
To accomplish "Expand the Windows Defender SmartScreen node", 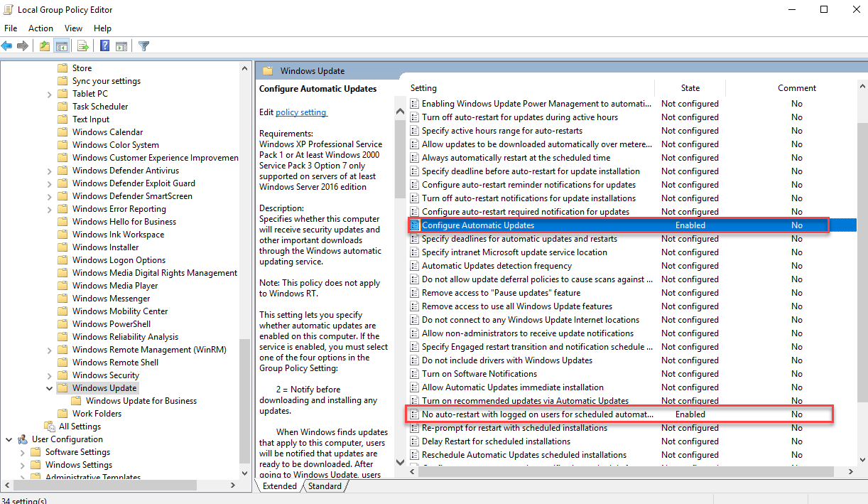I will [x=49, y=196].
